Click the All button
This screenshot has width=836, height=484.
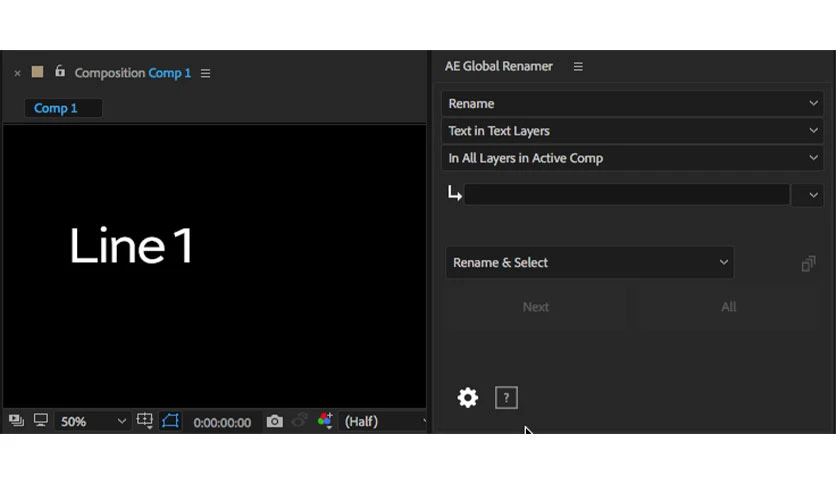728,307
